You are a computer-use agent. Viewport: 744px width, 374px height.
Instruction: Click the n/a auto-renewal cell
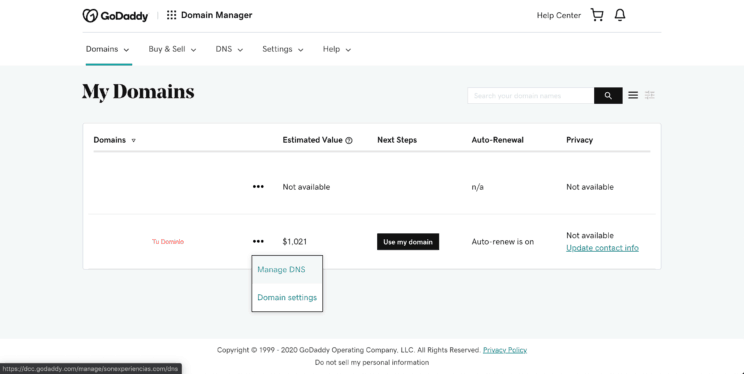[477, 187]
